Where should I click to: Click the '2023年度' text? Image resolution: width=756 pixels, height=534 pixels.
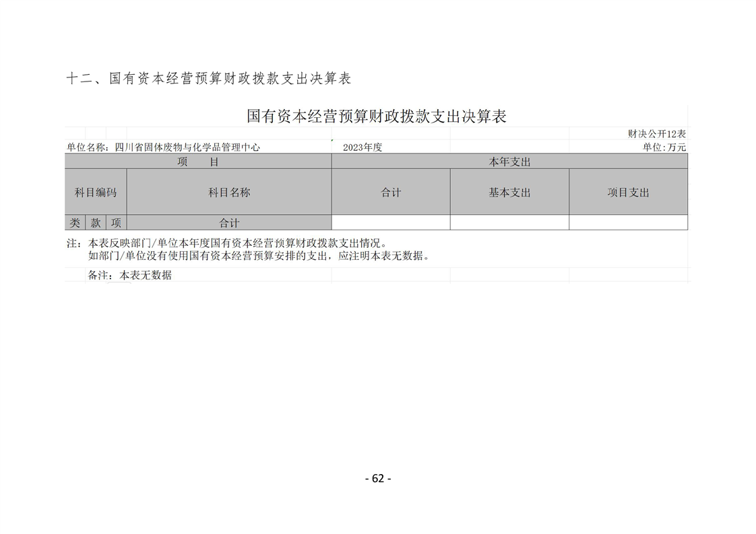coord(363,147)
